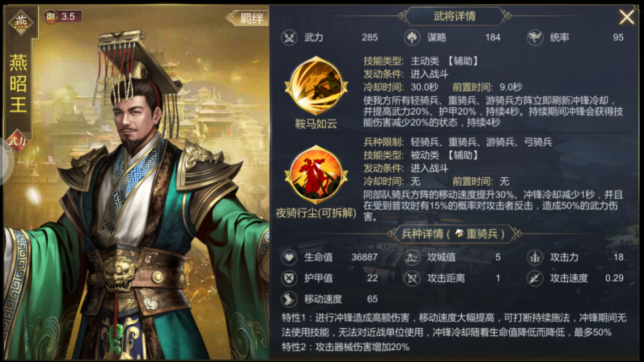Image resolution: width=644 pixels, height=362 pixels.
Task: Click the 燕 faction emblem badge
Action: (21, 21)
